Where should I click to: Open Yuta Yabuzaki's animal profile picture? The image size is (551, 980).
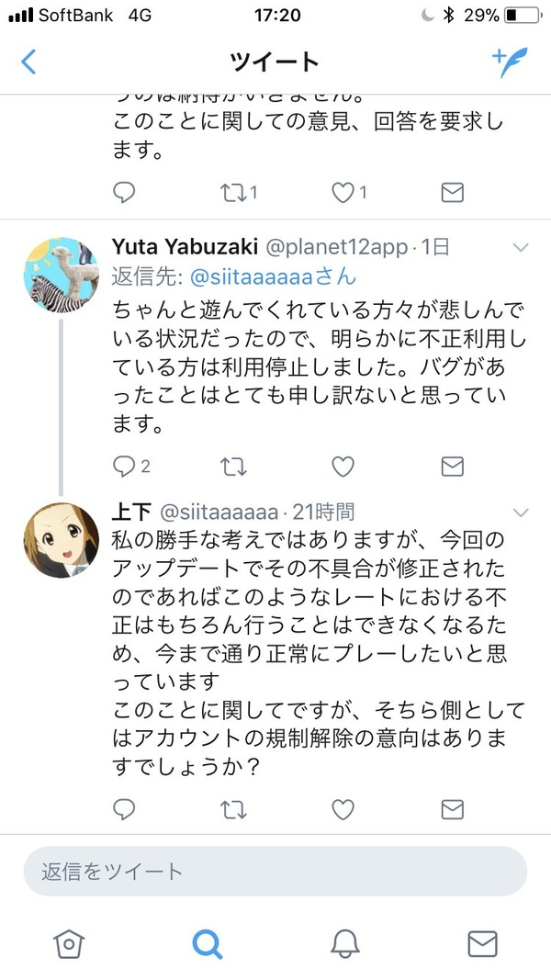62,275
